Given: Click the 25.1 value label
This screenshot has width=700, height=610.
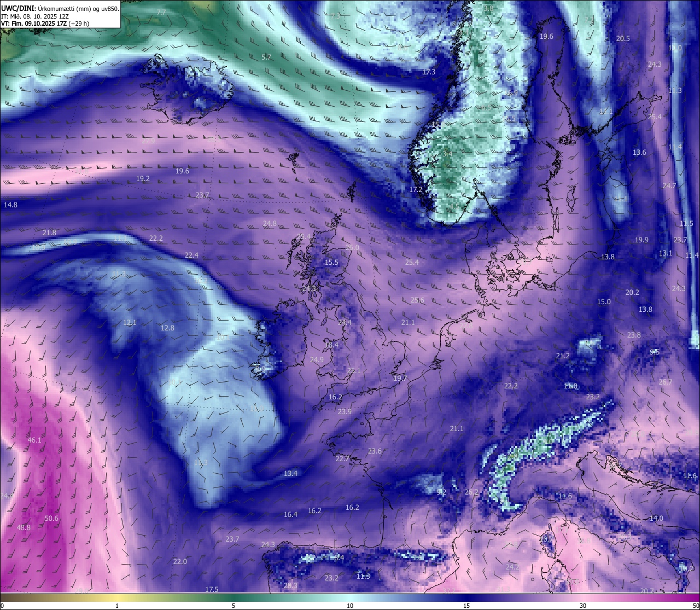Looking at the screenshot, I should point(354,370).
